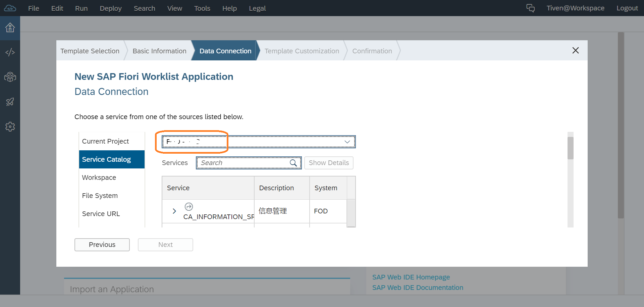Go to the Basic Information wizard step

click(x=159, y=51)
